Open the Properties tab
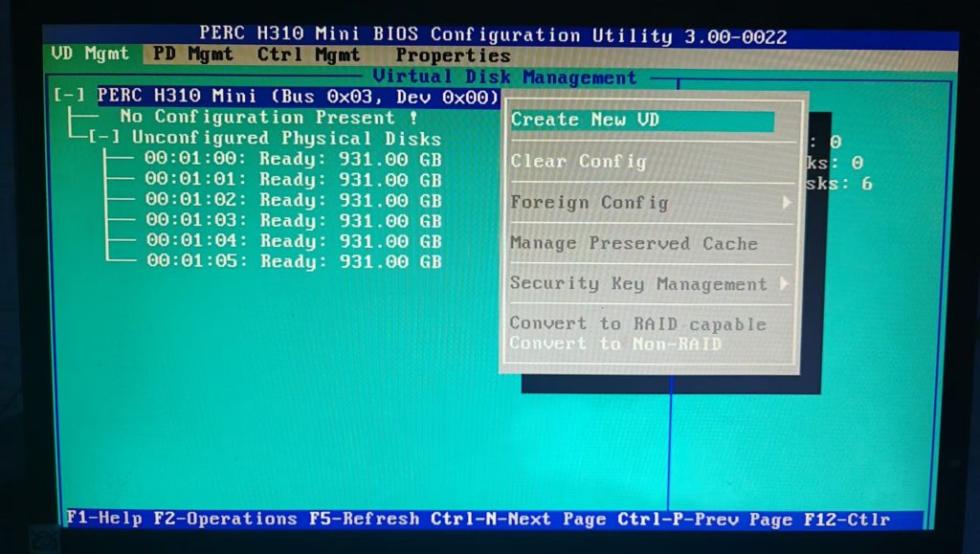 (x=453, y=55)
